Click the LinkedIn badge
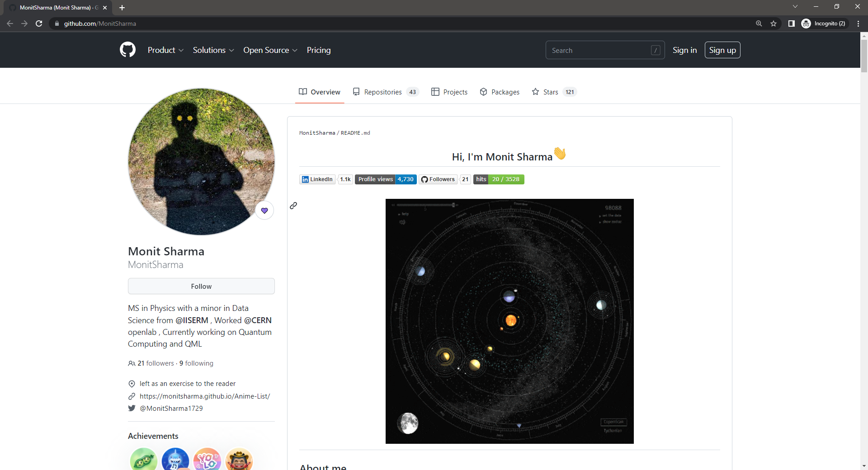868x470 pixels. pyautogui.click(x=317, y=179)
